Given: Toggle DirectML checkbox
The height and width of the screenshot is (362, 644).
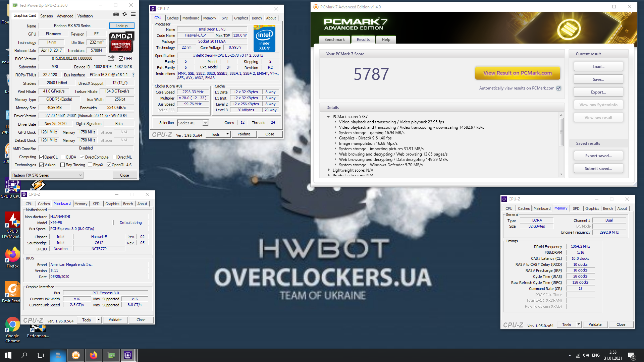Looking at the screenshot, I should (114, 157).
